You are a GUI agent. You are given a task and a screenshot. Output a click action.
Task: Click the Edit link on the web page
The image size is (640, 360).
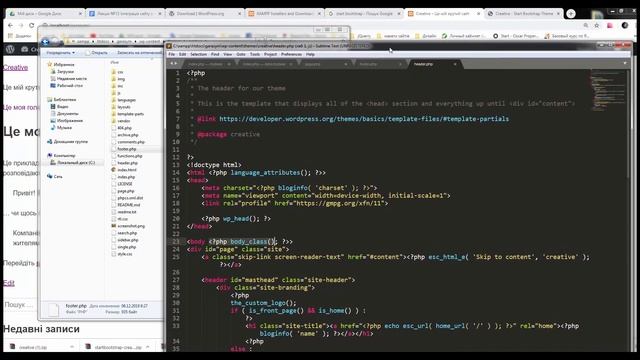9,283
